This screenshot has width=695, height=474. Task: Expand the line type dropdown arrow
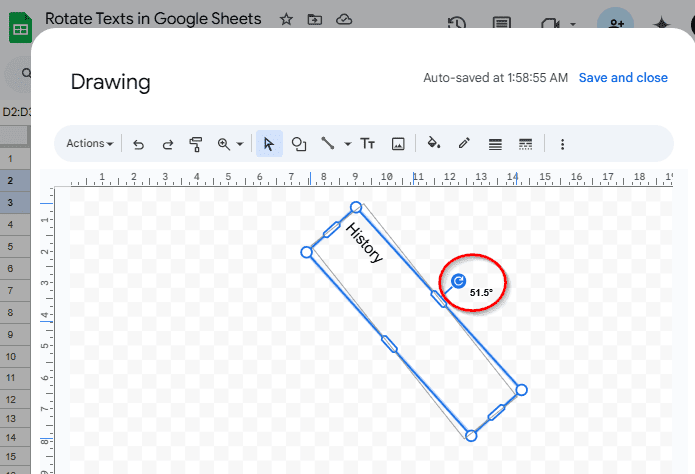pos(347,144)
